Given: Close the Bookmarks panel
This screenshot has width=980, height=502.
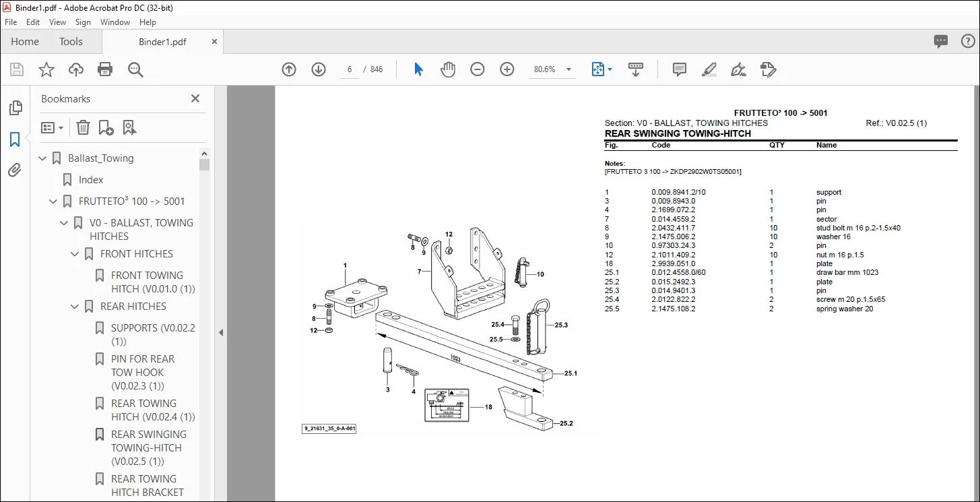Looking at the screenshot, I should pyautogui.click(x=195, y=98).
